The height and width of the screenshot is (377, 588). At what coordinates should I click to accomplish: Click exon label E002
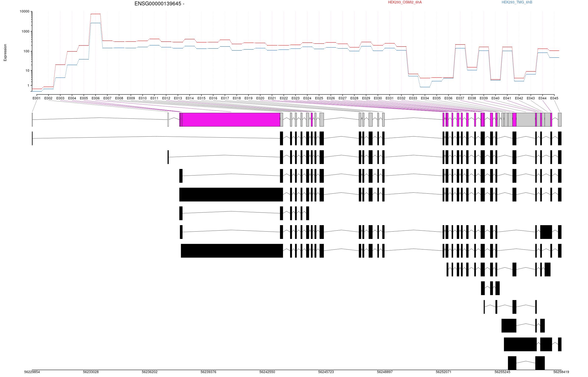(x=48, y=98)
